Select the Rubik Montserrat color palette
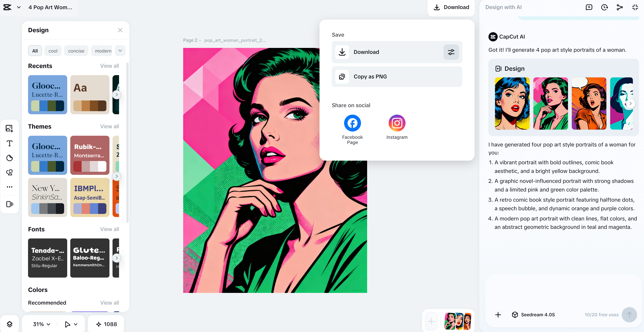Viewport: 644px width, 332px height. tap(90, 155)
